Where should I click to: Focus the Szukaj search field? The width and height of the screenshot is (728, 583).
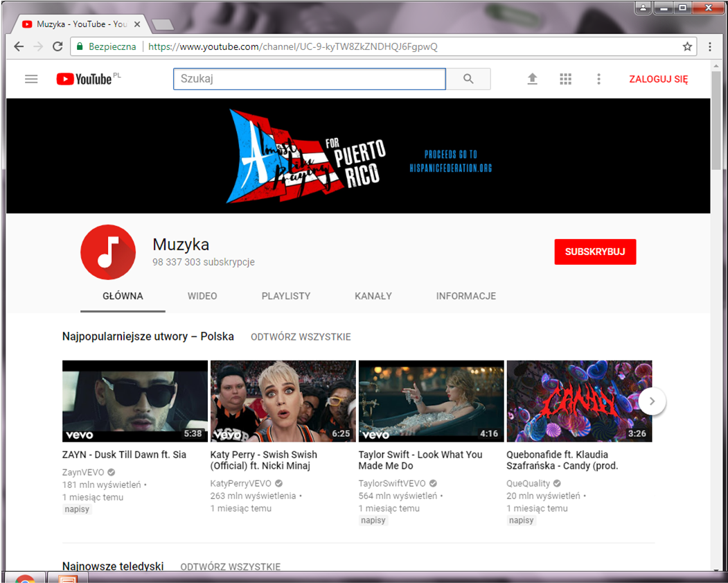(x=310, y=79)
